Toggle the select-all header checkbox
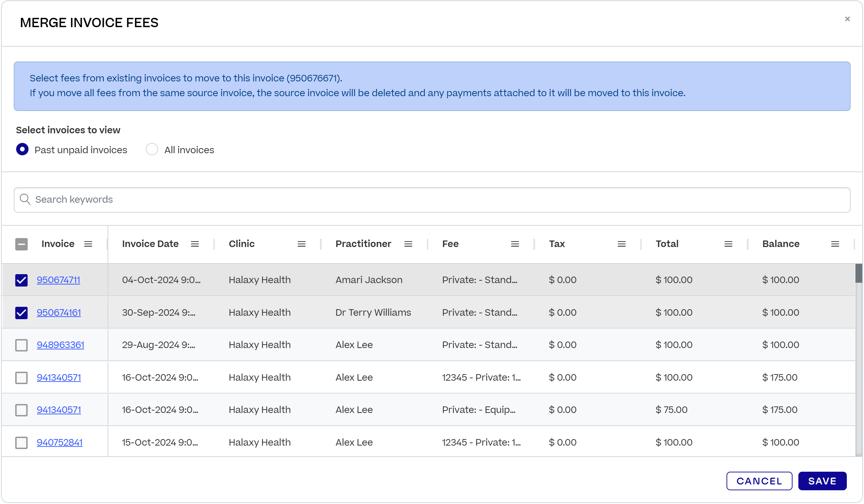The width and height of the screenshot is (864, 504). tap(21, 244)
